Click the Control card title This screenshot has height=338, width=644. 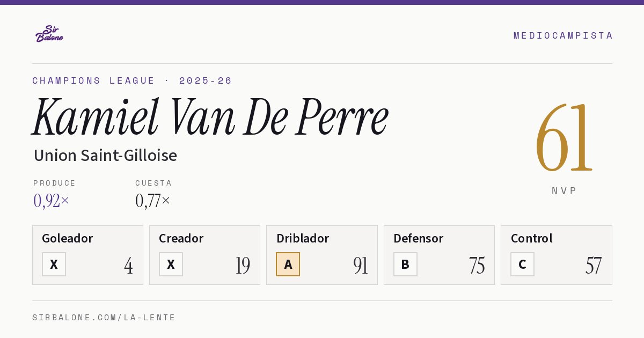(532, 238)
